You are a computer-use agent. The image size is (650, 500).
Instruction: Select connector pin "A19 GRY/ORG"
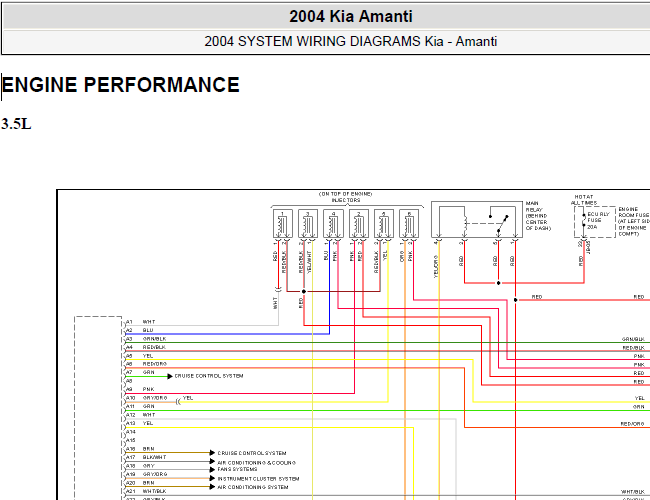pos(146,474)
